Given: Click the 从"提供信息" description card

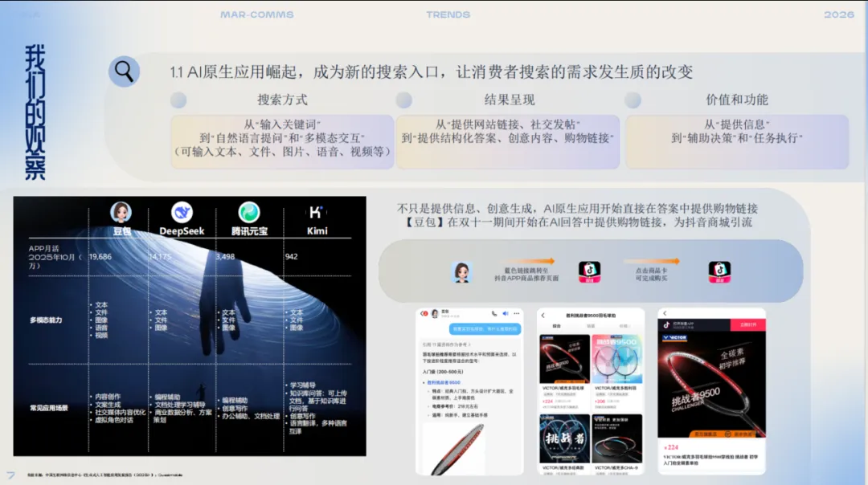Looking at the screenshot, I should click(737, 141).
